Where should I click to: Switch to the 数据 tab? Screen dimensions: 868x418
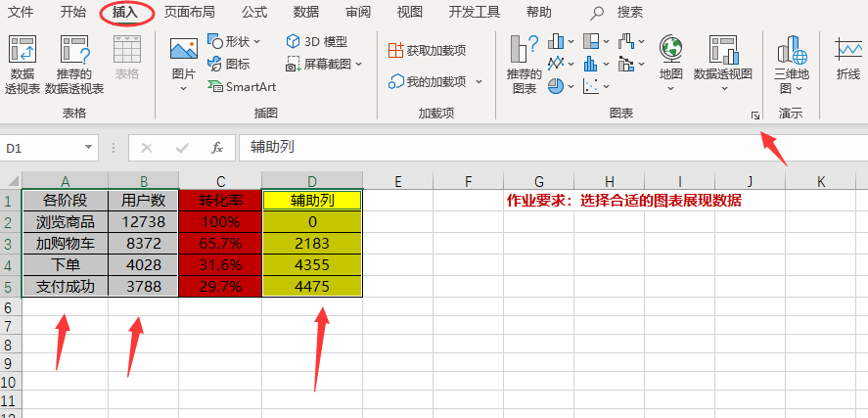[x=306, y=12]
